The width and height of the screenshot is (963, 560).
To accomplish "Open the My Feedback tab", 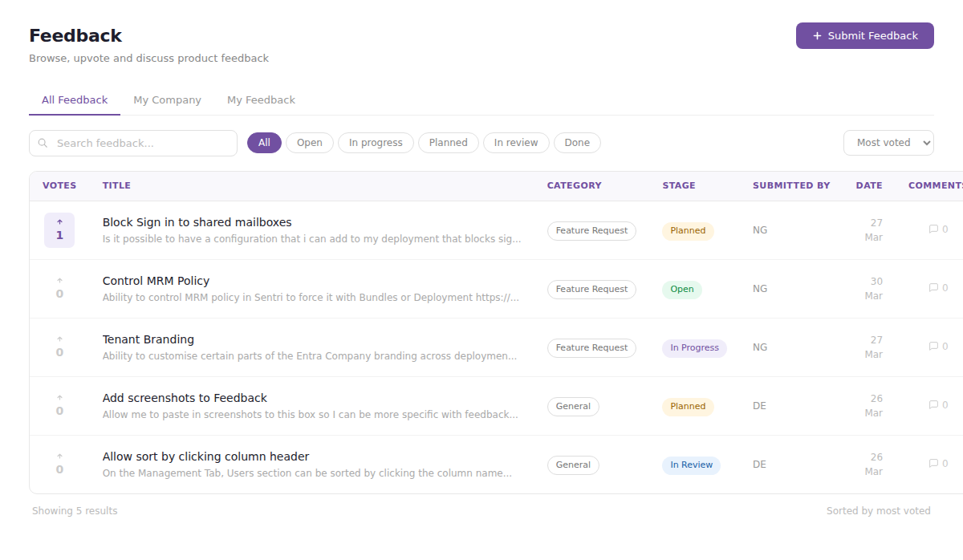I will pos(261,100).
